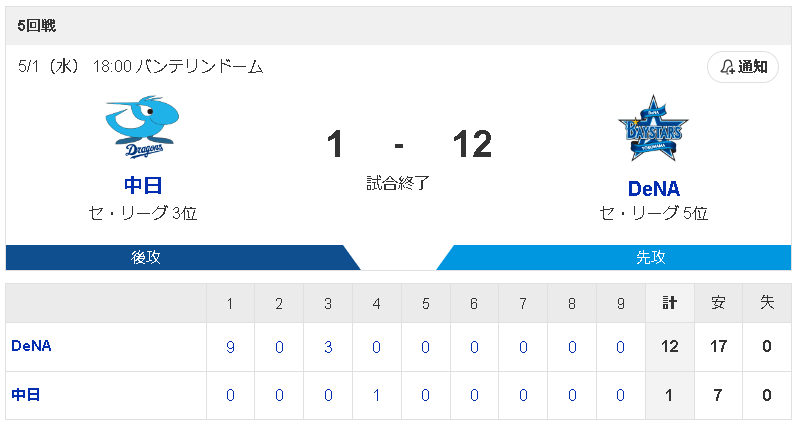797x427 pixels.
Task: Click the 通知 notification bell button
Action: point(743,67)
